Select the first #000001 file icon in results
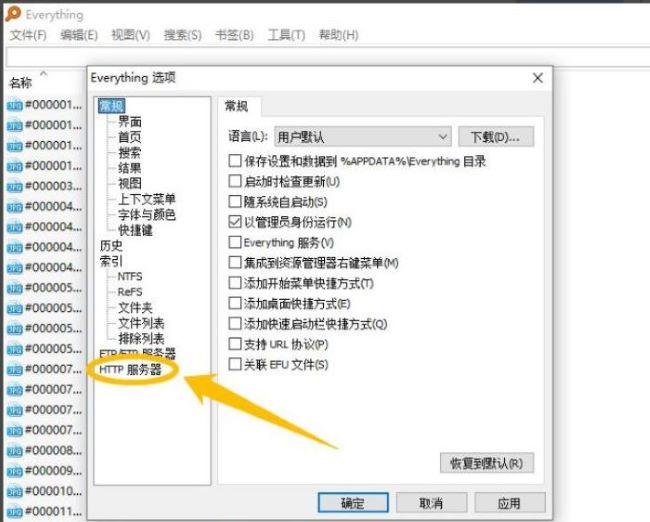 [x=15, y=105]
